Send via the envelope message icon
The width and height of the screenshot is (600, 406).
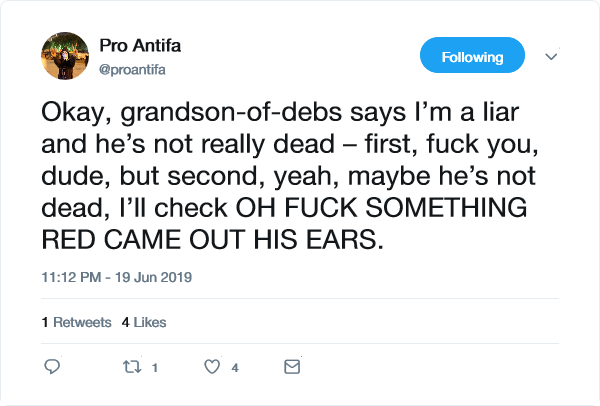(292, 367)
